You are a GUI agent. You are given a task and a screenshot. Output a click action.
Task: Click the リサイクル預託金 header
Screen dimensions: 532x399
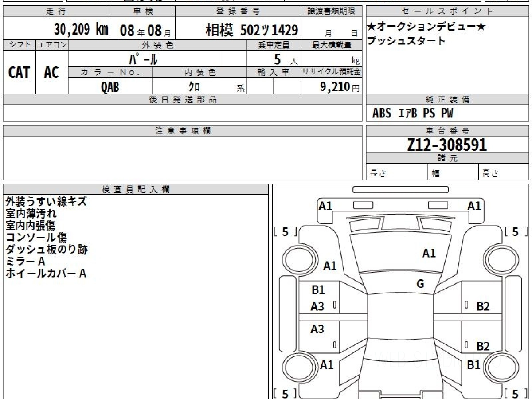point(332,72)
